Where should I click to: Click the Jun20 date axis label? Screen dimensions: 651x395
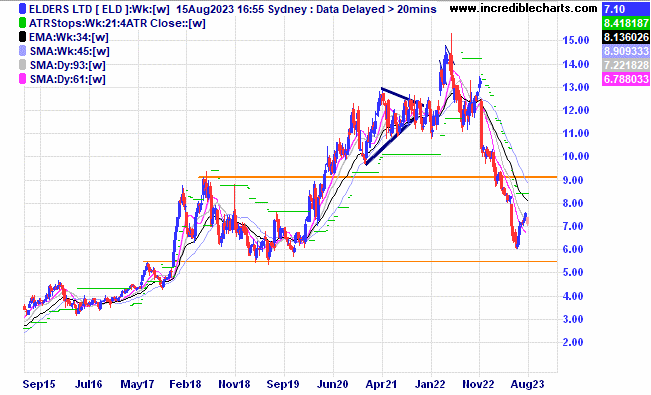(333, 384)
